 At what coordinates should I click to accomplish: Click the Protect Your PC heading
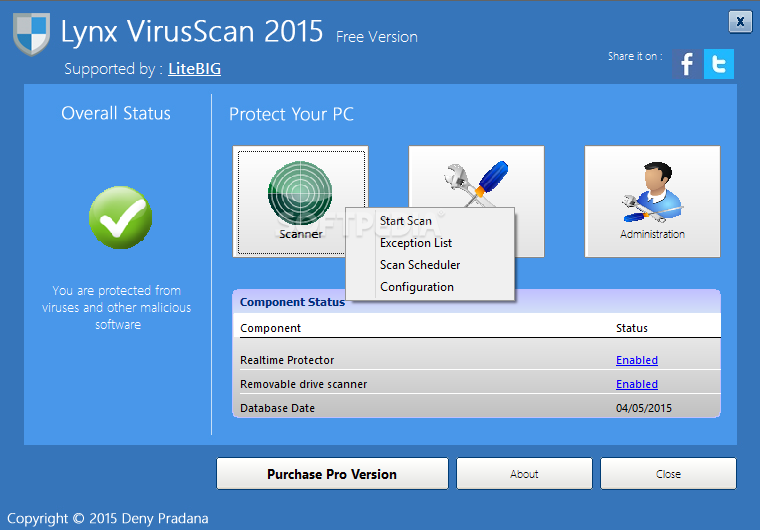pyautogui.click(x=291, y=114)
